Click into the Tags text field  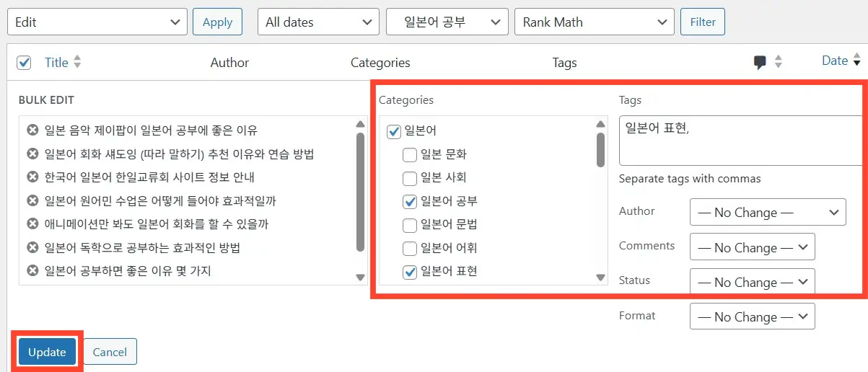(740, 141)
